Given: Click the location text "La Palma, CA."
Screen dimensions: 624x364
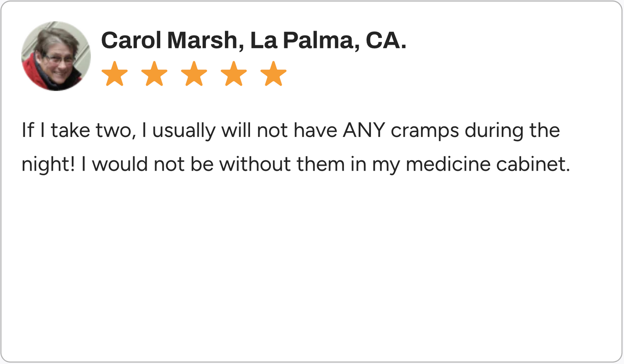Looking at the screenshot, I should 328,41.
